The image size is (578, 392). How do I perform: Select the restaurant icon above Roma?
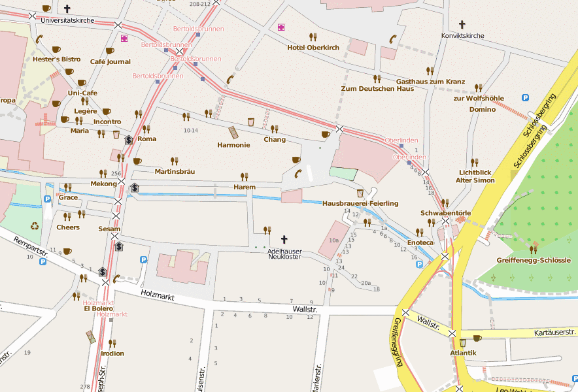click(x=146, y=129)
